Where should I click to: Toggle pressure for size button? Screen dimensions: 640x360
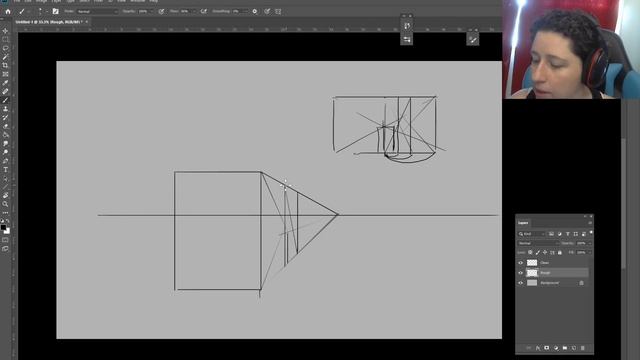coord(267,11)
